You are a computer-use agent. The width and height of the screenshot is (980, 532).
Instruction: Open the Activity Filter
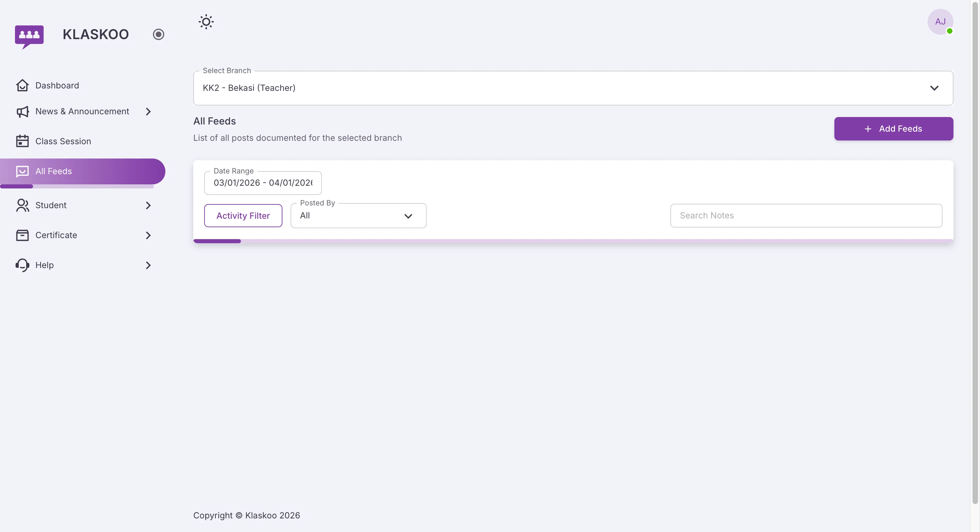coord(243,215)
